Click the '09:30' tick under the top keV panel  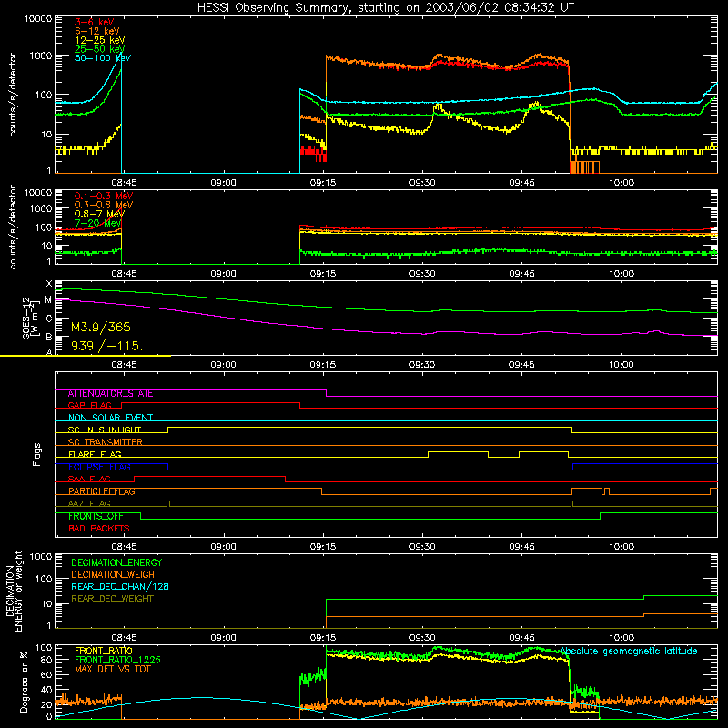422,183
